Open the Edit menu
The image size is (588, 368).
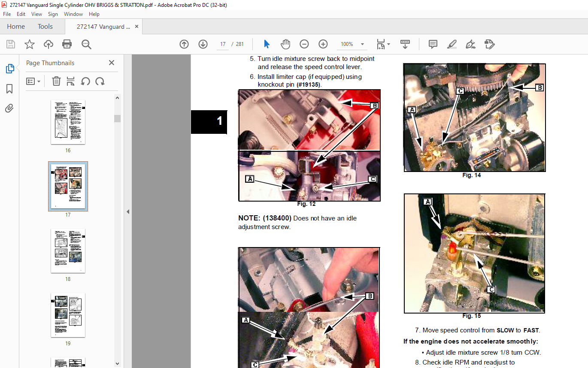(x=21, y=14)
